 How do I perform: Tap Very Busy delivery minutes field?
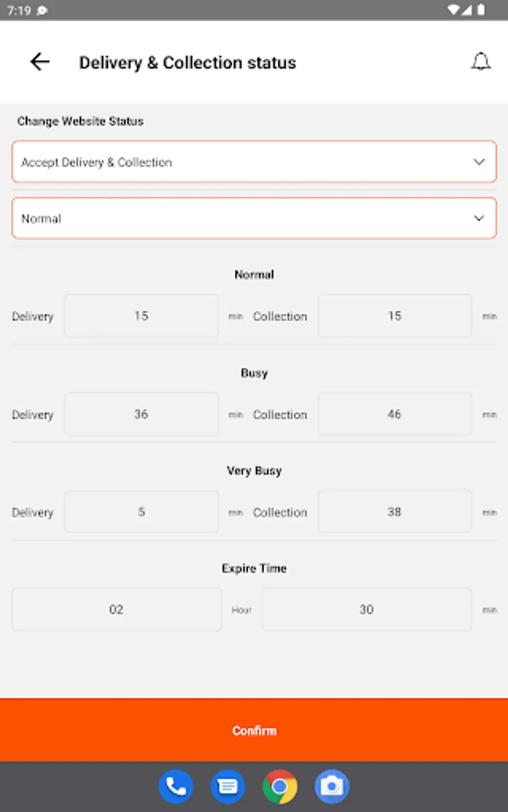141,512
